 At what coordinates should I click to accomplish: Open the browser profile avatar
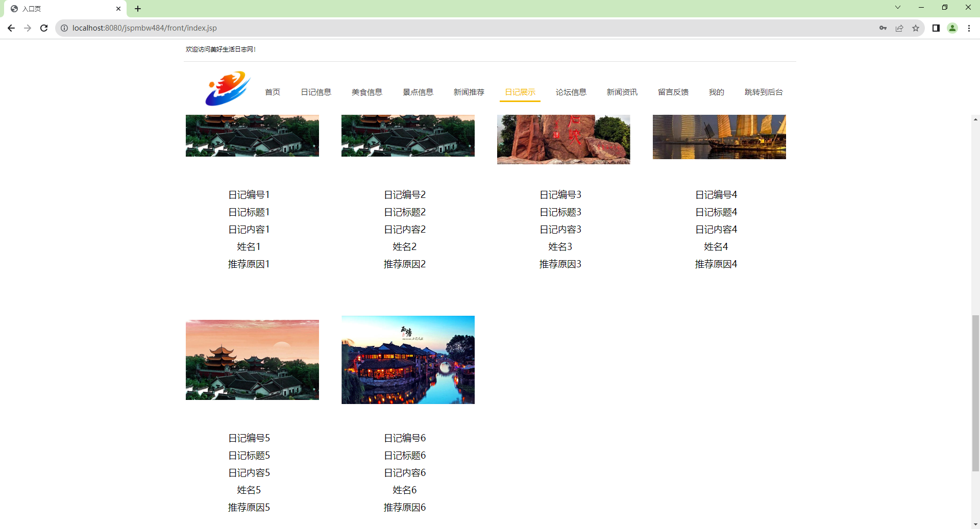coord(952,28)
